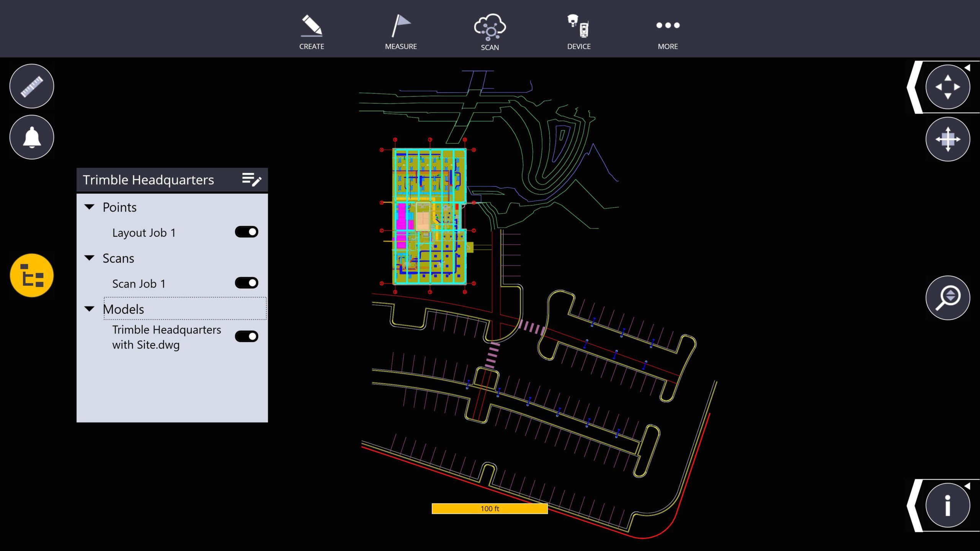Open the Create pencil tool

click(312, 31)
